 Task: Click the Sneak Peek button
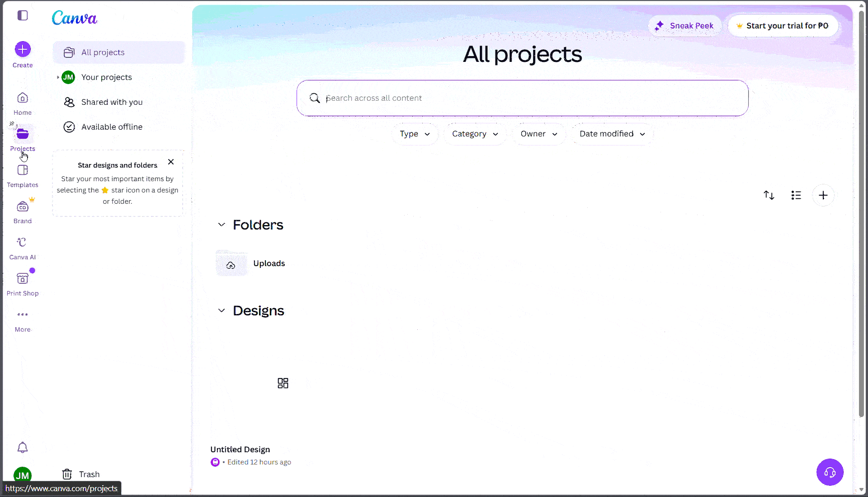(685, 26)
